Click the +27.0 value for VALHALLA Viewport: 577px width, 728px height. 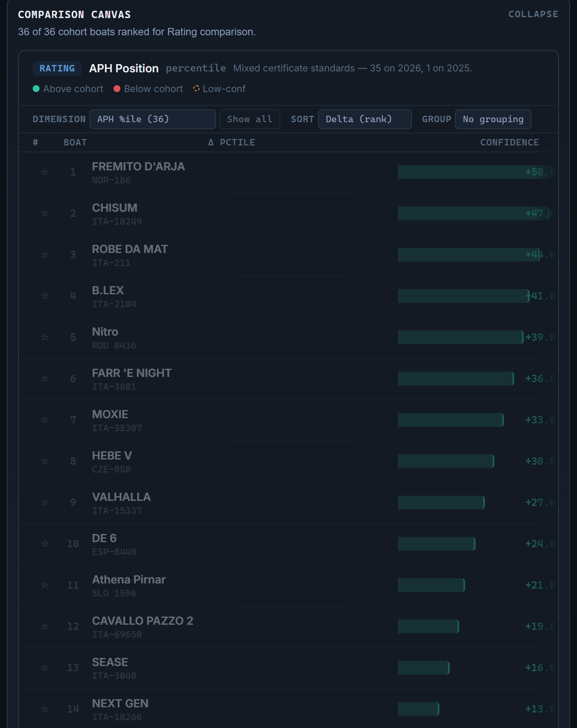(540, 503)
